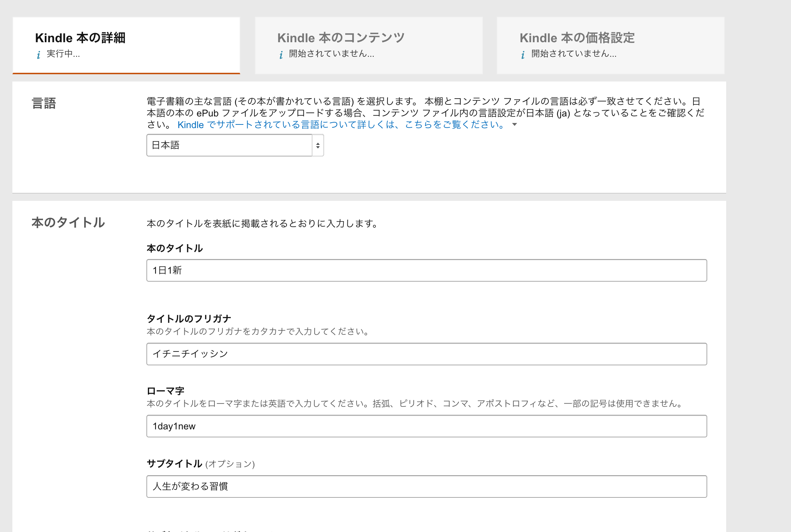Open the 日本語 language dropdown

click(x=235, y=145)
